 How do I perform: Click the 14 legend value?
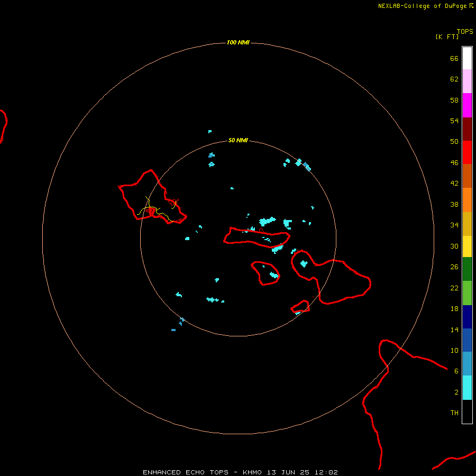point(454,329)
